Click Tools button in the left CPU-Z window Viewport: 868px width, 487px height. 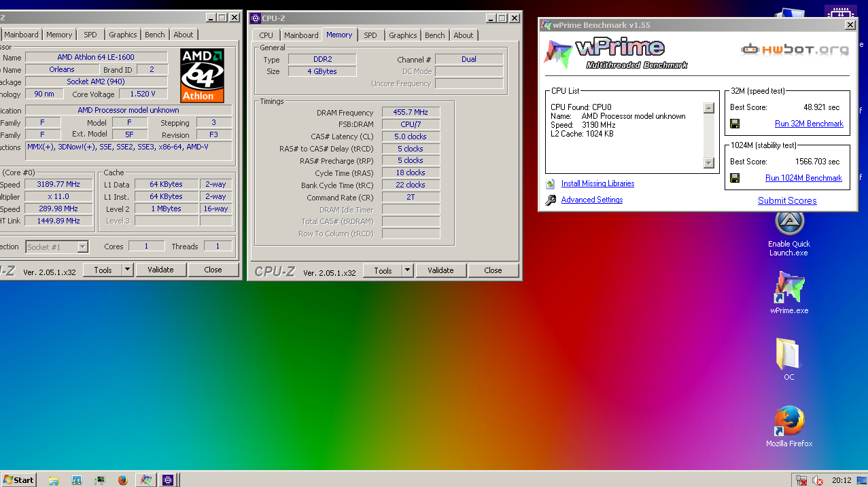pos(103,270)
